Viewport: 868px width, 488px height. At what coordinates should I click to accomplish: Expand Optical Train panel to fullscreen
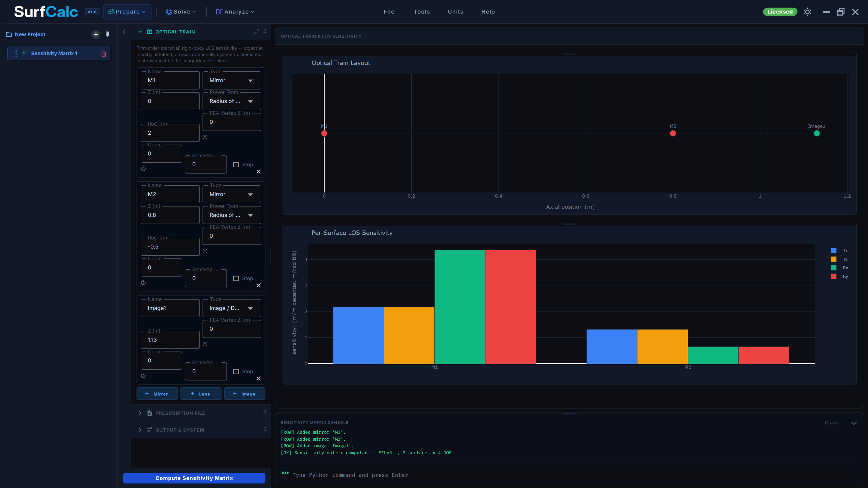(x=257, y=32)
